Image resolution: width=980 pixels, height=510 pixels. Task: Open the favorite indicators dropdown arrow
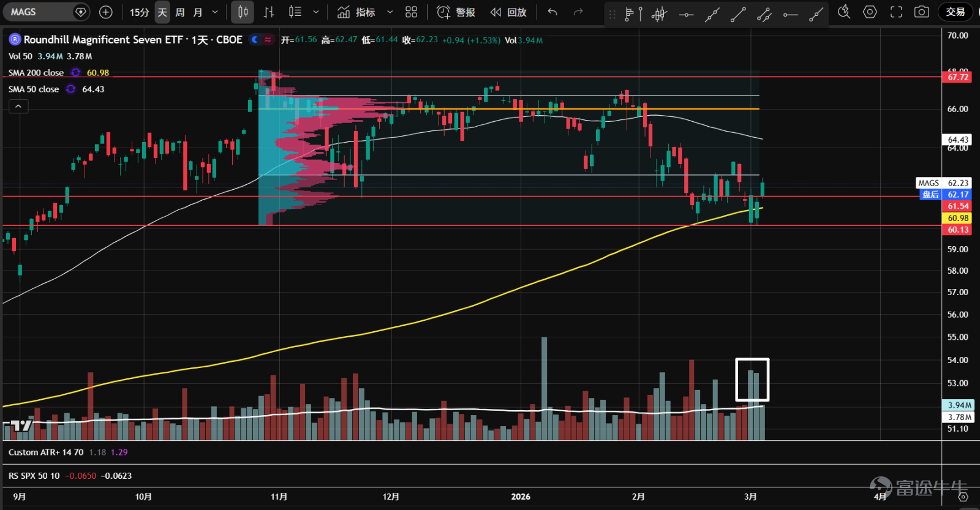click(390, 12)
